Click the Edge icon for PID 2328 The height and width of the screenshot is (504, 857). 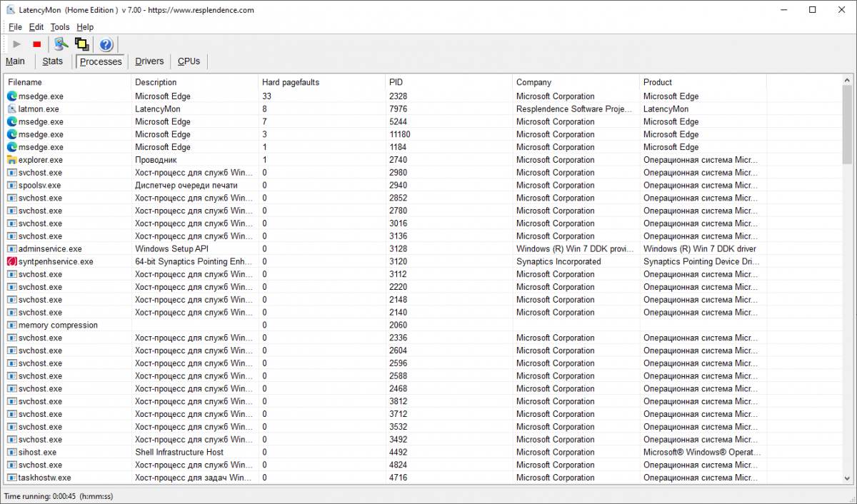12,96
